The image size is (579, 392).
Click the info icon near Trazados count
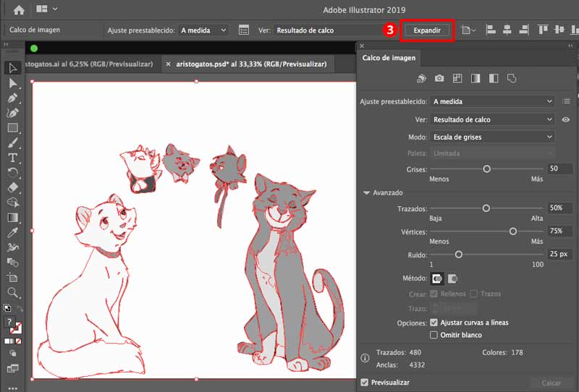coord(365,358)
